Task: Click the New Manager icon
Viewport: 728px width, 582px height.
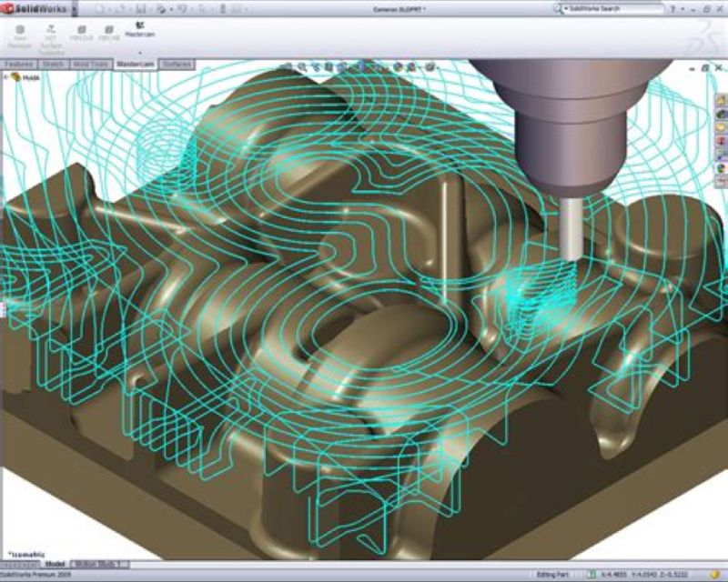Action: tap(20, 33)
